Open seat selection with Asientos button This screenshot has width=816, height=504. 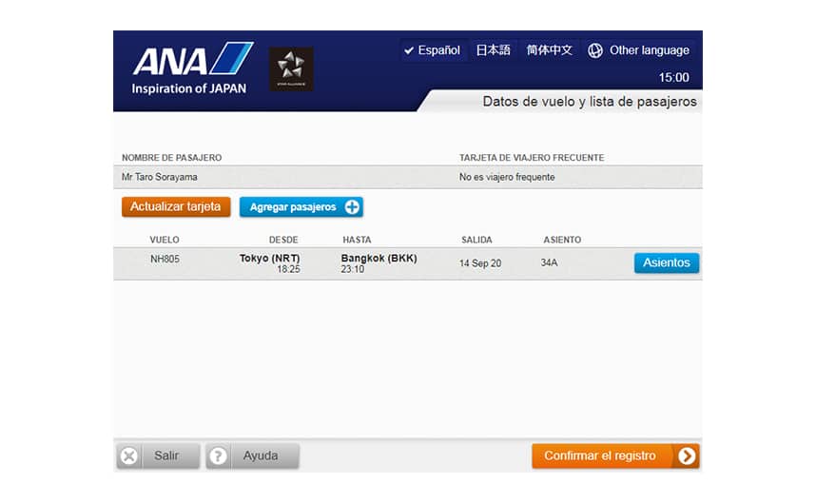click(x=666, y=263)
